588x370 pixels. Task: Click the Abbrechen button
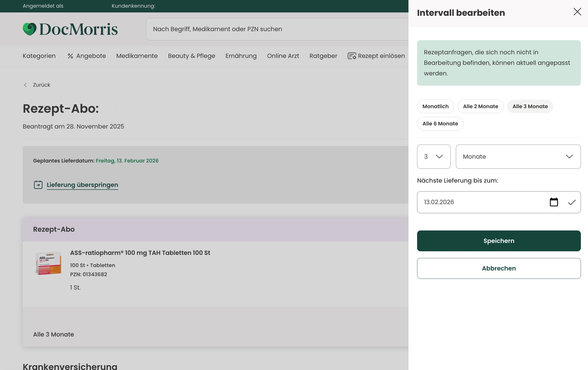[499, 268]
